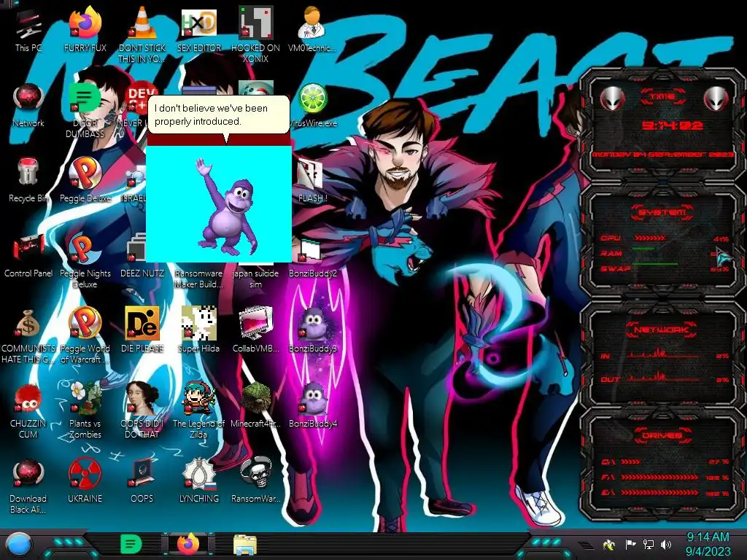Open the OOPS DID I DO THAT portrait icon
Screen dimensions: 747x560
point(142,411)
